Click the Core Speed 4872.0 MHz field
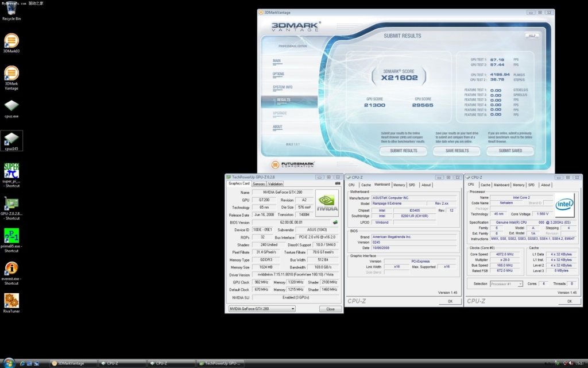588x368 pixels. pos(504,254)
